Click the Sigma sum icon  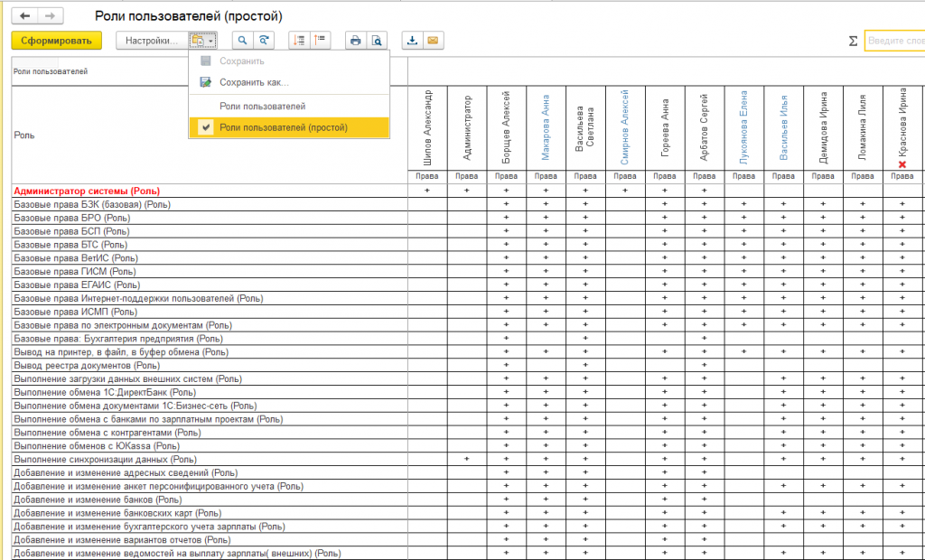coord(853,41)
